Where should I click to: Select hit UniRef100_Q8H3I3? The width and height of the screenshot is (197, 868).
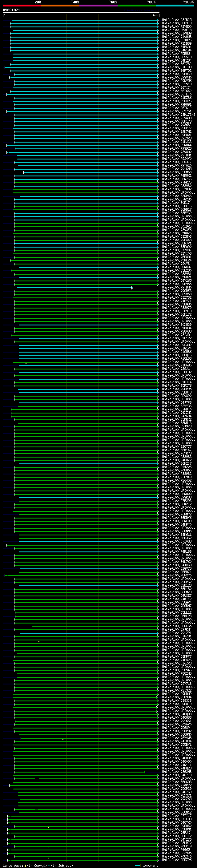click(x=176, y=24)
